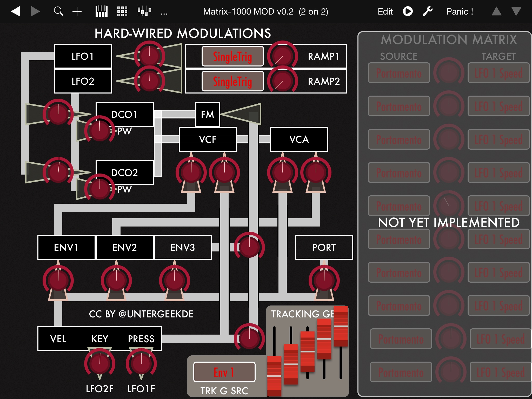Tap the Matrix-1000 MOD v0.2 title
The height and width of the screenshot is (399, 532).
pos(265,11)
